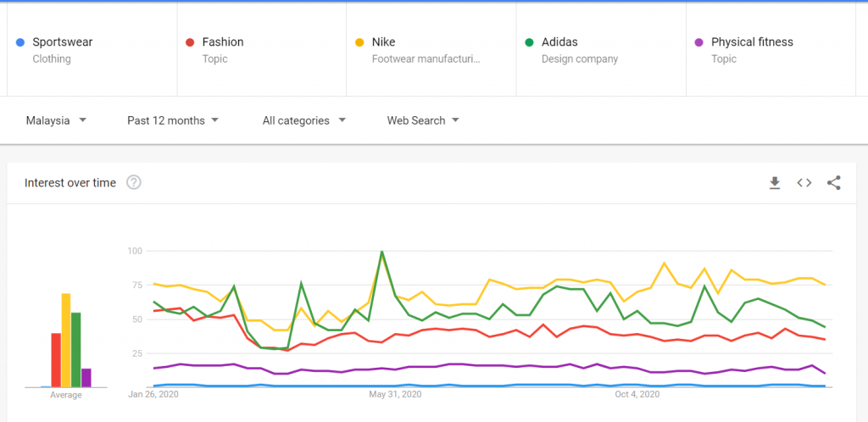The height and width of the screenshot is (422, 868).
Task: Edit the Nike search term
Action: [431, 49]
